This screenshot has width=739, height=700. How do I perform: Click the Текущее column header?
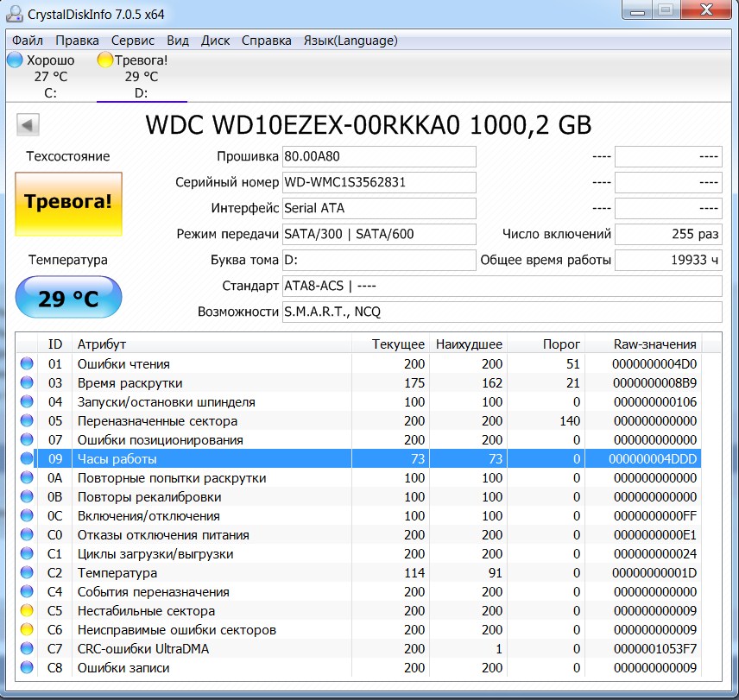[x=390, y=344]
